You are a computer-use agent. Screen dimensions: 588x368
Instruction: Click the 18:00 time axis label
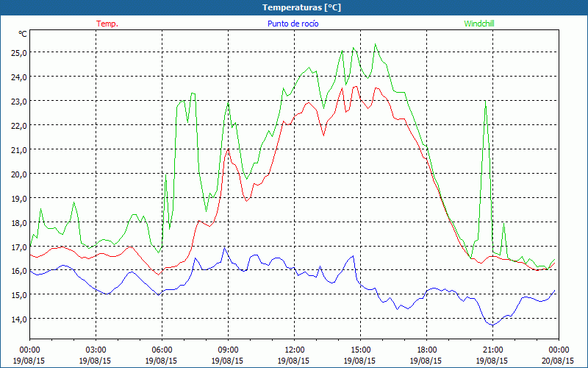427,350
